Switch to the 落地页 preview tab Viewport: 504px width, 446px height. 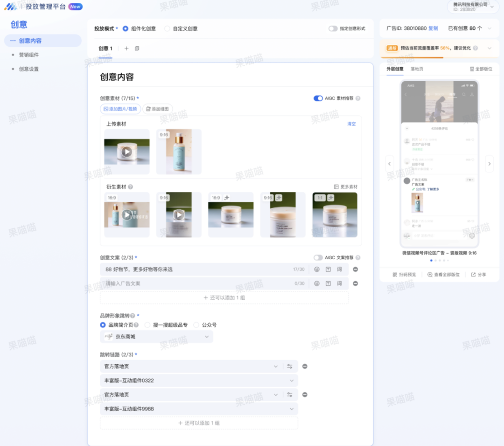pos(417,69)
